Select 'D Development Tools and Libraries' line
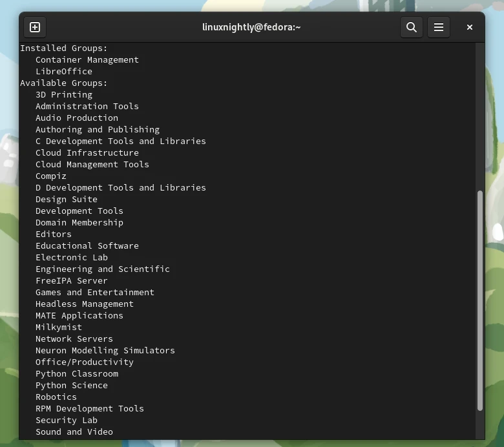 tap(121, 188)
